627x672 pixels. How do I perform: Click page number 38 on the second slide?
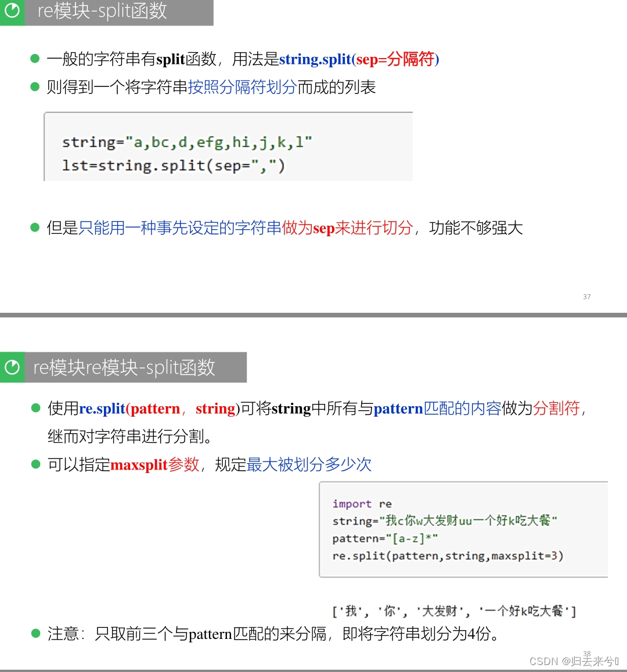coord(587,653)
